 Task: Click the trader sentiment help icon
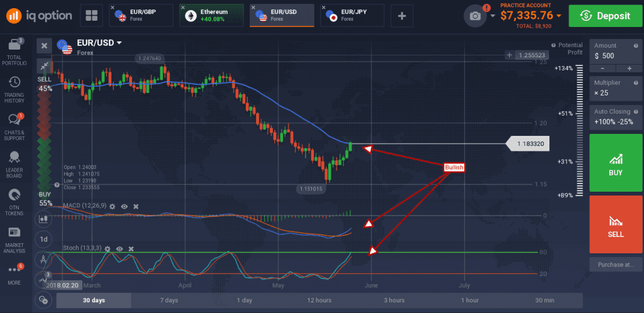[x=57, y=185]
